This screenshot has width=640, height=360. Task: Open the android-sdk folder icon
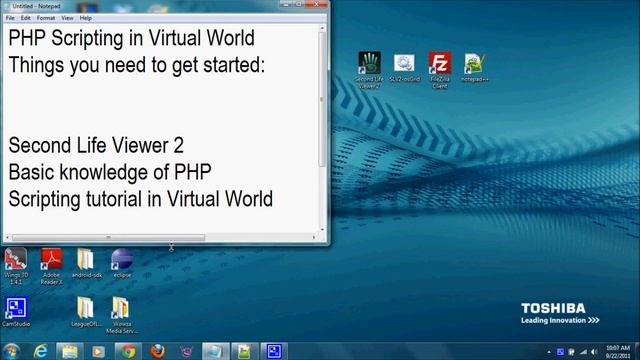86,263
